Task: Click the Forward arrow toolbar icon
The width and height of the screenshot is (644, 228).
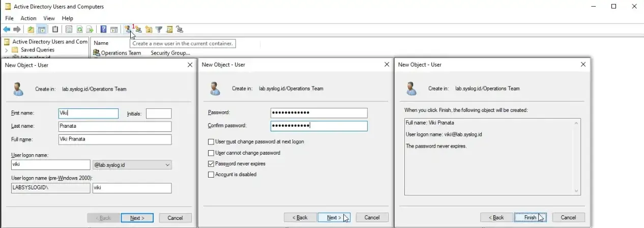Action: pos(17,30)
